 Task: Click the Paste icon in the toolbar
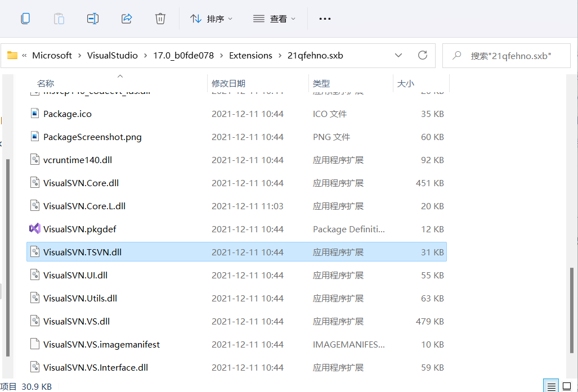(x=59, y=19)
